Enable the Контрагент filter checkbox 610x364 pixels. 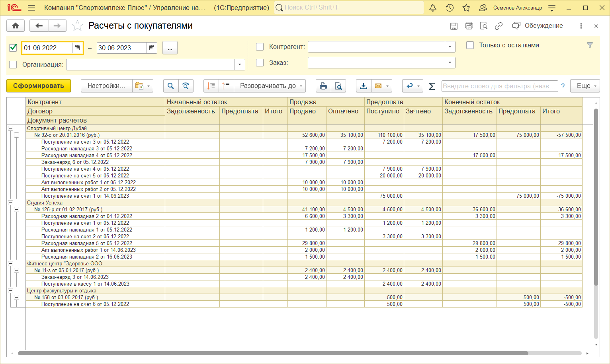[260, 47]
